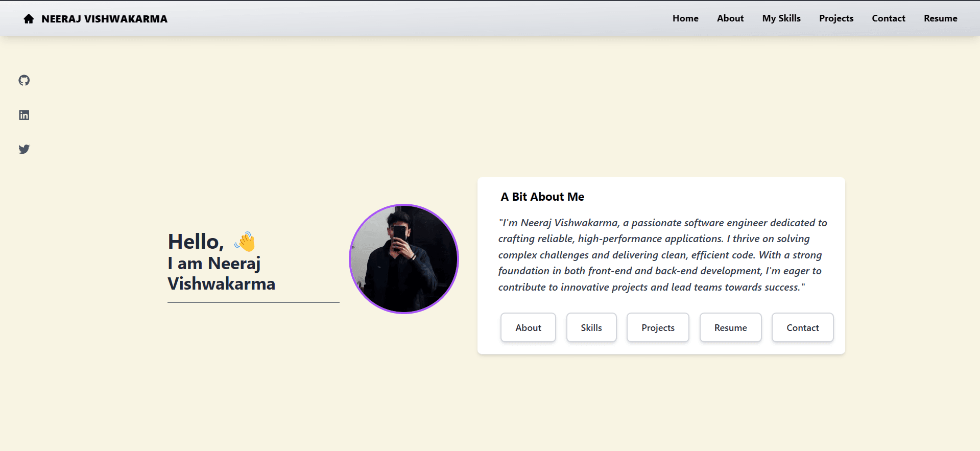Viewport: 980px width, 451px height.
Task: Click the A Bit About Me heading
Action: pos(542,197)
